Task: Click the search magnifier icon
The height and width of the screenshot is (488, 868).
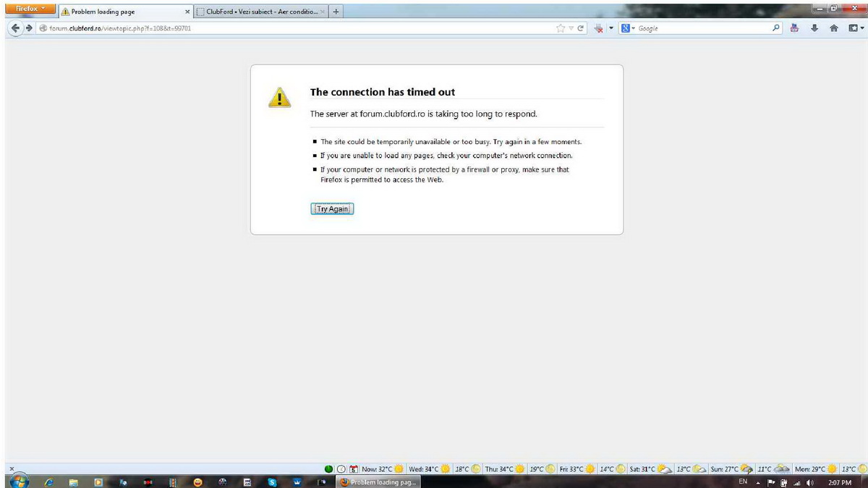Action: pos(776,28)
